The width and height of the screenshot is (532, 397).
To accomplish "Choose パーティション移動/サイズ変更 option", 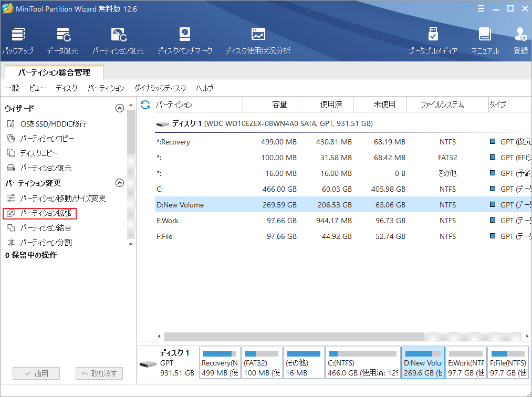I will coord(56,198).
